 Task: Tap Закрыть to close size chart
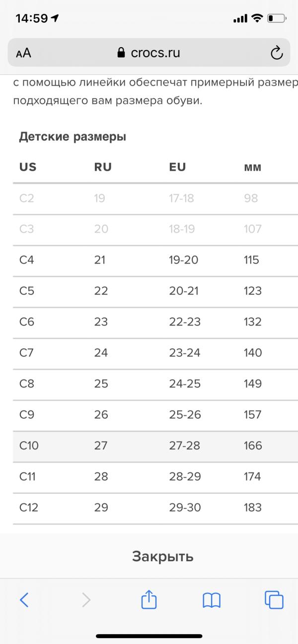coord(162,556)
